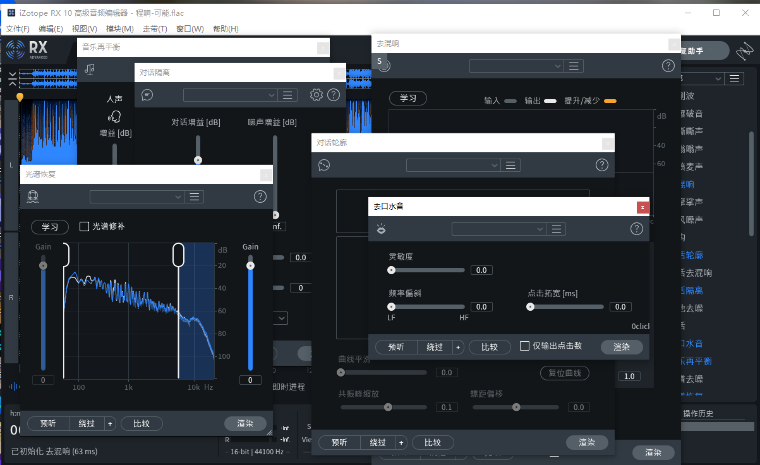Click the 音乐再平衡 music note icon
Screen dimensions: 760x465
[x=90, y=68]
